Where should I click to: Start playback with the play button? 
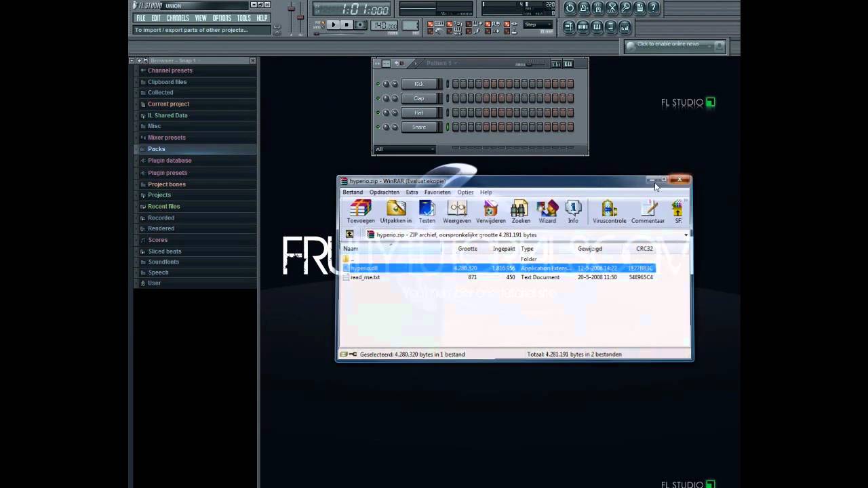click(333, 25)
